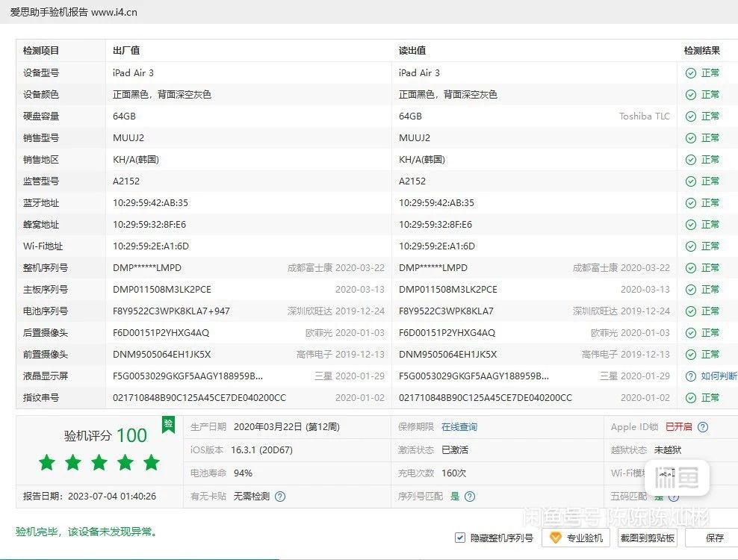This screenshot has height=560, width=738.
Task: Click the check mark in 蜂窝地址 row
Action: point(690,225)
